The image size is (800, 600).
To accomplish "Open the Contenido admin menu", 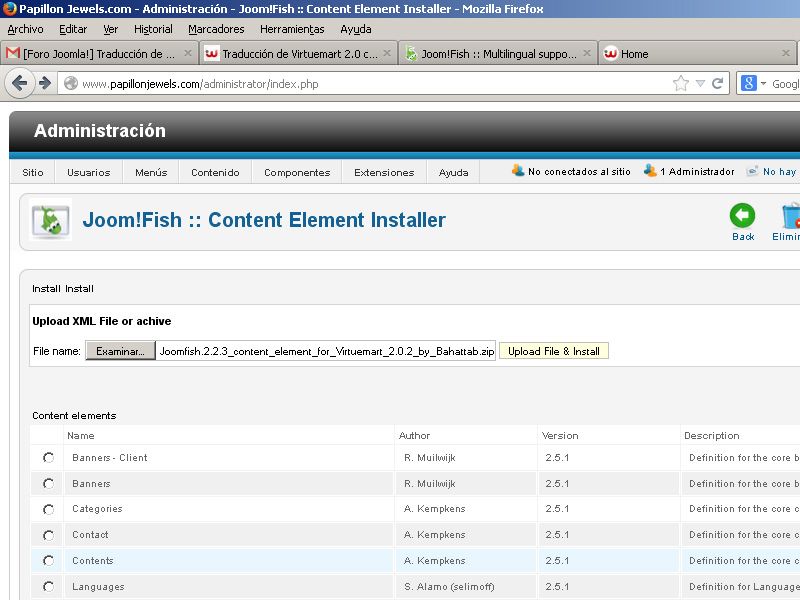I will pos(215,172).
